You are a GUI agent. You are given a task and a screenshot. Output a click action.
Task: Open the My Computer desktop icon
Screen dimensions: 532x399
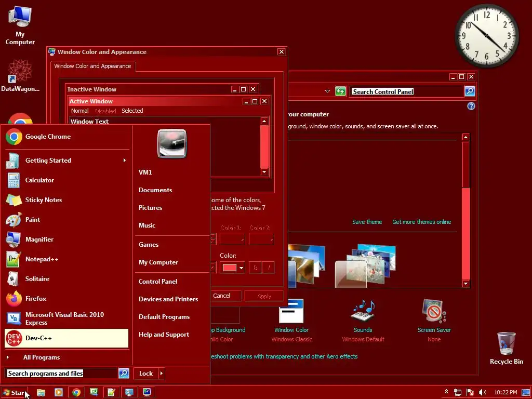coord(20,26)
